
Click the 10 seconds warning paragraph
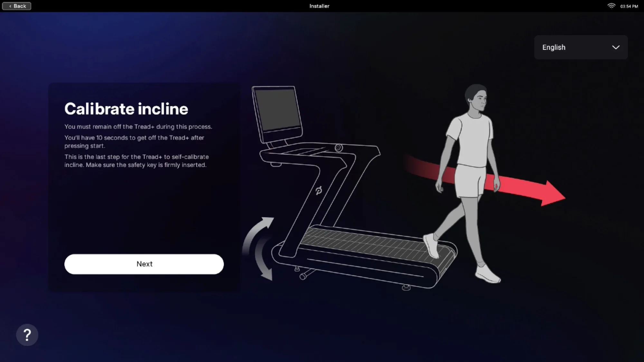pos(134,142)
